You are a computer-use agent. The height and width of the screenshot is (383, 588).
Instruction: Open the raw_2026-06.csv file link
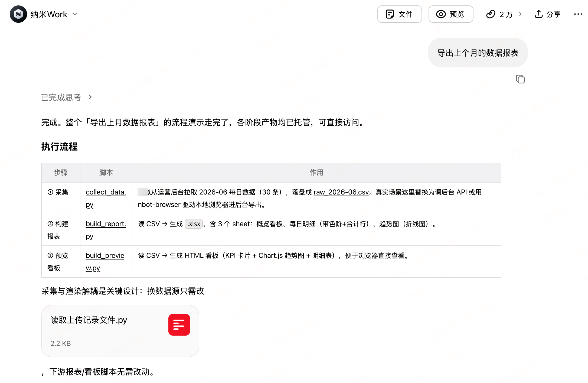click(x=341, y=192)
